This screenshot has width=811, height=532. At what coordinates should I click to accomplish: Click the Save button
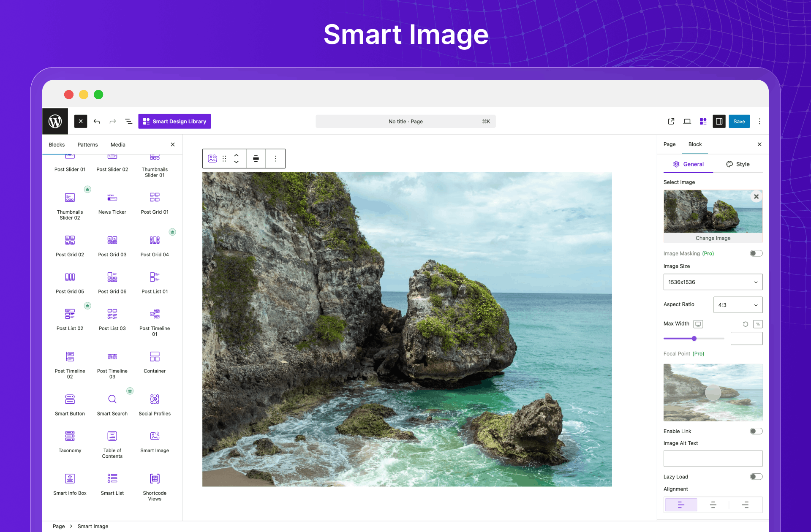[739, 122]
